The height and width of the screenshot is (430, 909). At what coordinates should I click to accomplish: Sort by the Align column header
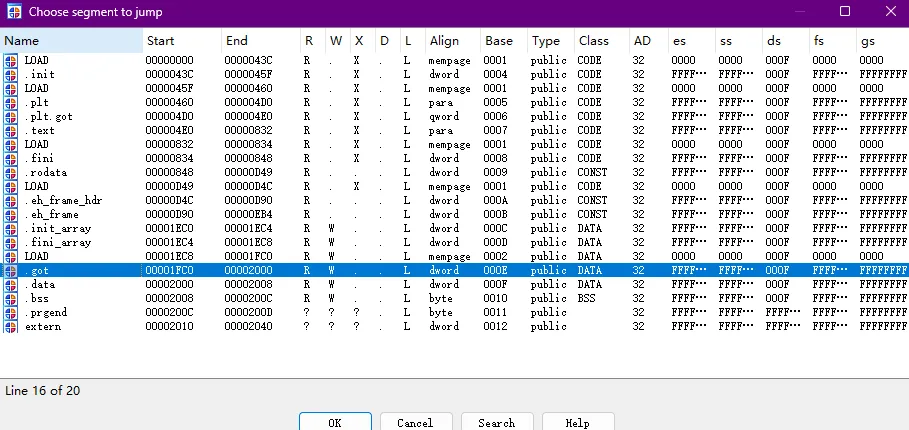click(x=453, y=41)
